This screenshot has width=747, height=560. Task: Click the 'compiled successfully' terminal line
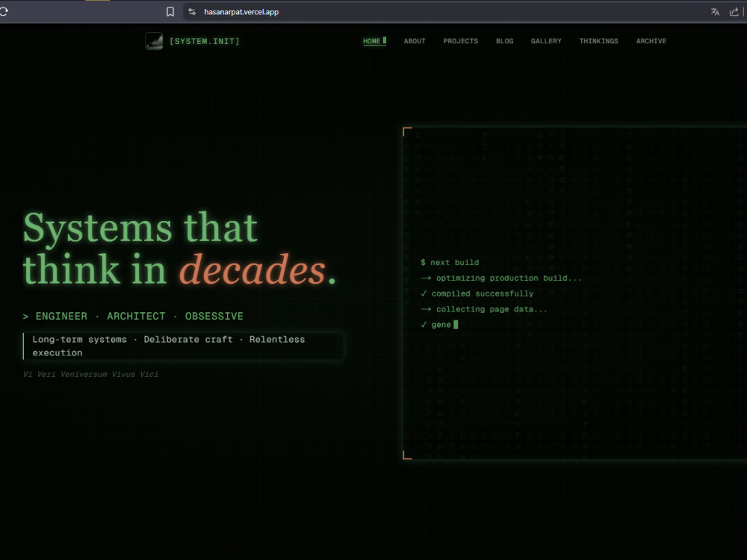(477, 293)
